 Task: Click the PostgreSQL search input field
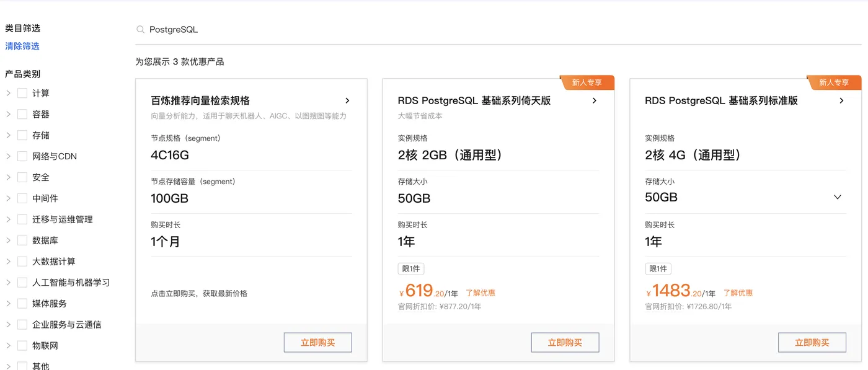tap(248, 29)
